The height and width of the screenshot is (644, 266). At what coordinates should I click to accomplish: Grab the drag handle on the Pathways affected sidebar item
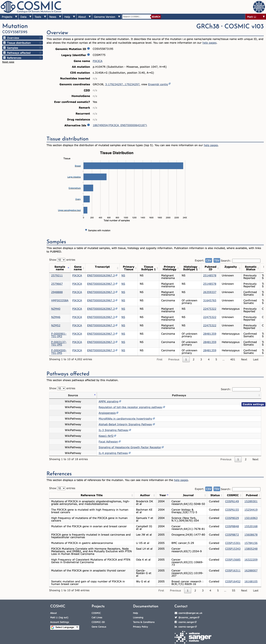40,53
